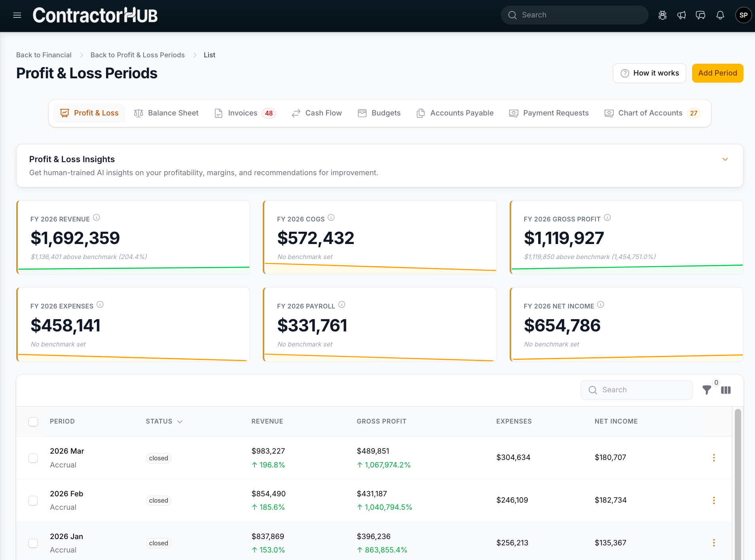Screen dimensions: 755x560
Task: Open the column settings icon above the table
Action: [x=726, y=390]
